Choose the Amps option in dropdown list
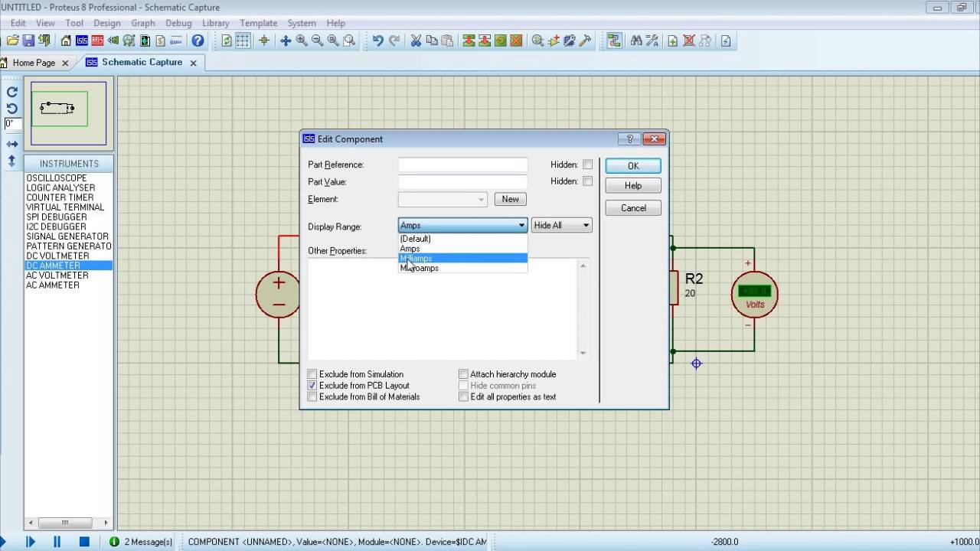Image resolution: width=980 pixels, height=551 pixels. 463,249
